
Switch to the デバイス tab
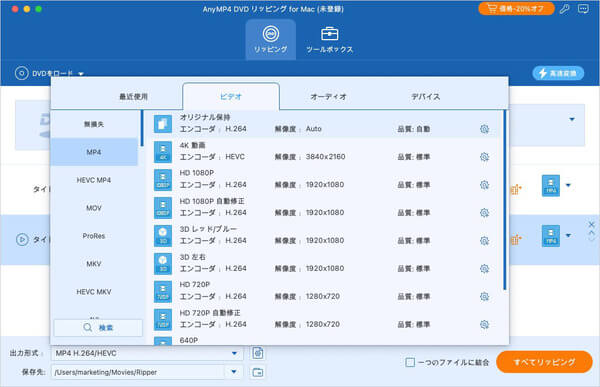(426, 96)
